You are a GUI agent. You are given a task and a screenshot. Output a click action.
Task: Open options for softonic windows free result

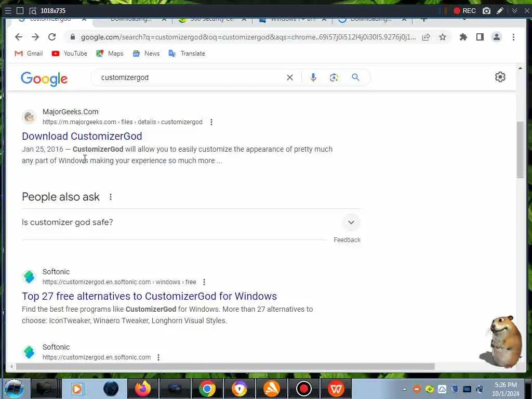point(204,282)
